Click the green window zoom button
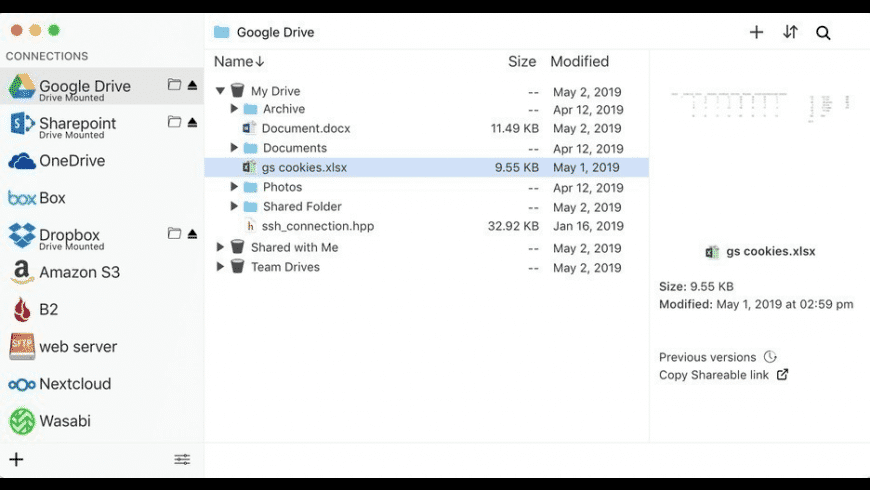This screenshot has height=490, width=870. coord(54,30)
